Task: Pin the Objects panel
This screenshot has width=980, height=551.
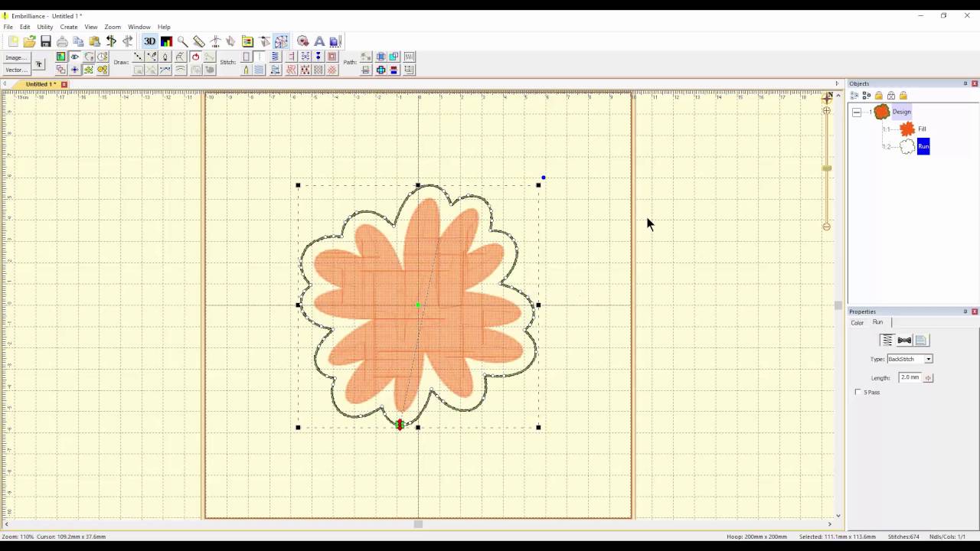Action: coord(965,83)
